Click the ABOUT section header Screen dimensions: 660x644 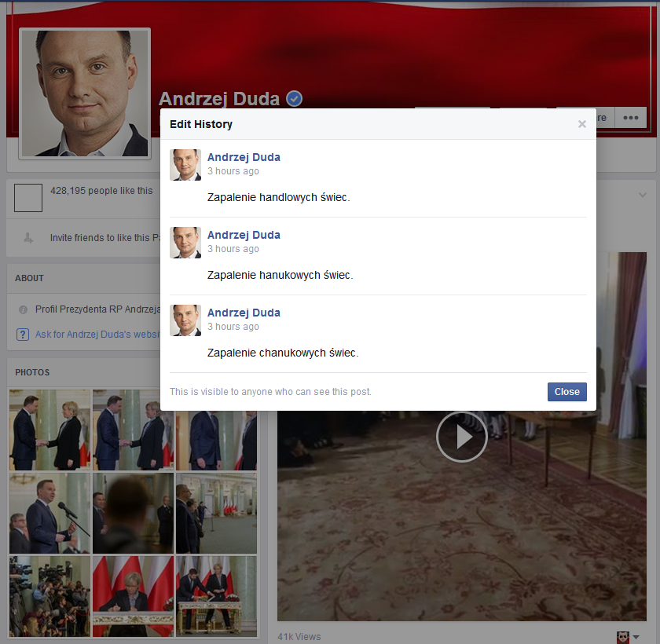pyautogui.click(x=30, y=278)
